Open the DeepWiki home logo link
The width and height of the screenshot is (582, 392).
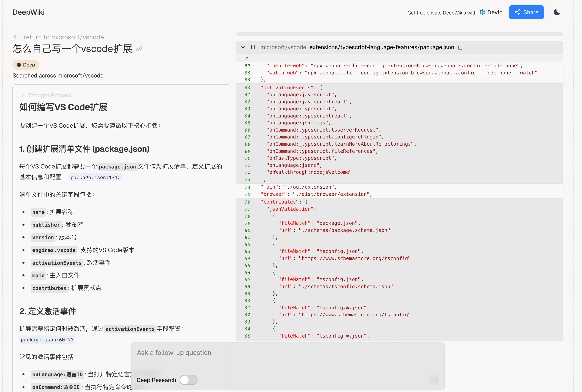coord(29,12)
